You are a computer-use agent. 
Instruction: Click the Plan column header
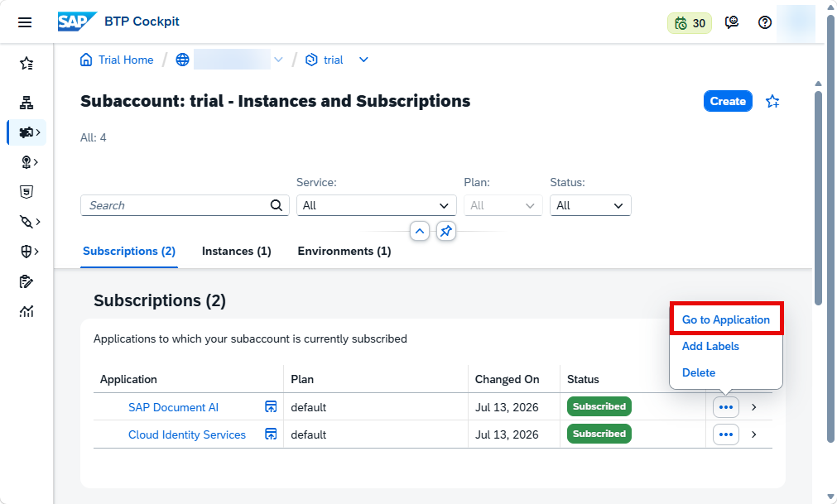pyautogui.click(x=302, y=379)
